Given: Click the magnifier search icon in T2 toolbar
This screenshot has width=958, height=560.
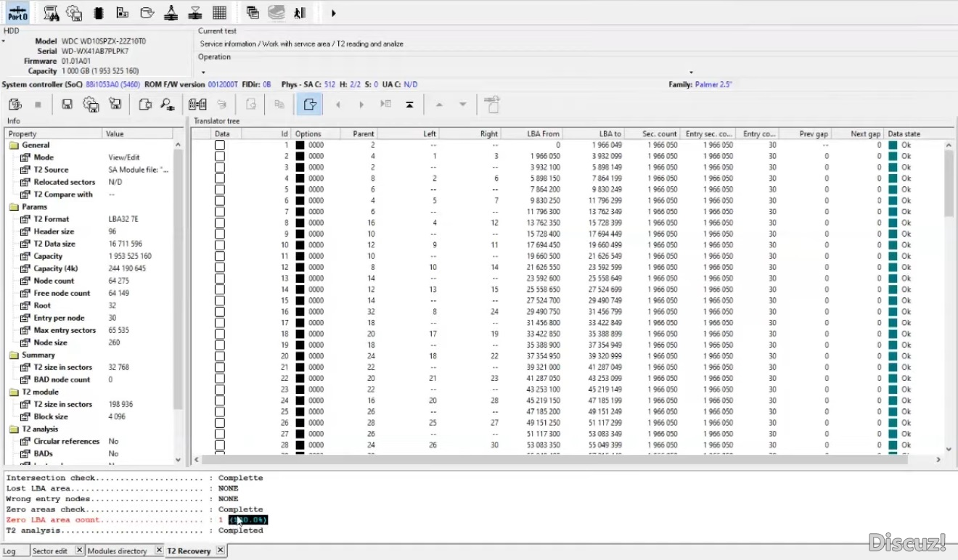Looking at the screenshot, I should pos(168,104).
